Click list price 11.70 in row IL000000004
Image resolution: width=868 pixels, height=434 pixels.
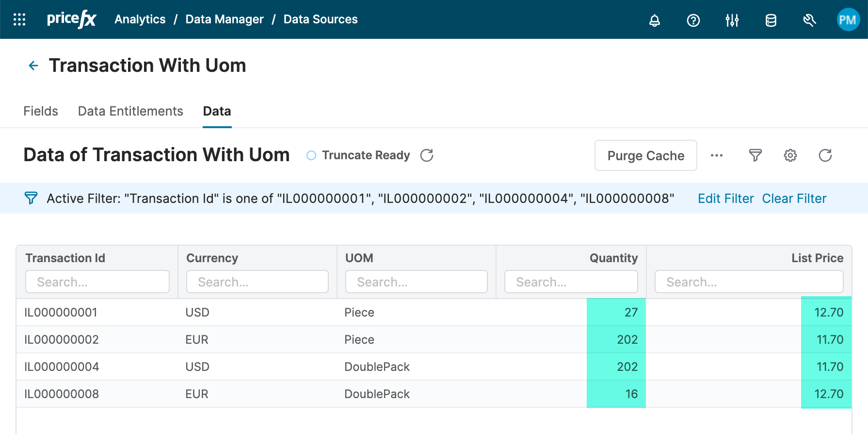(x=830, y=367)
